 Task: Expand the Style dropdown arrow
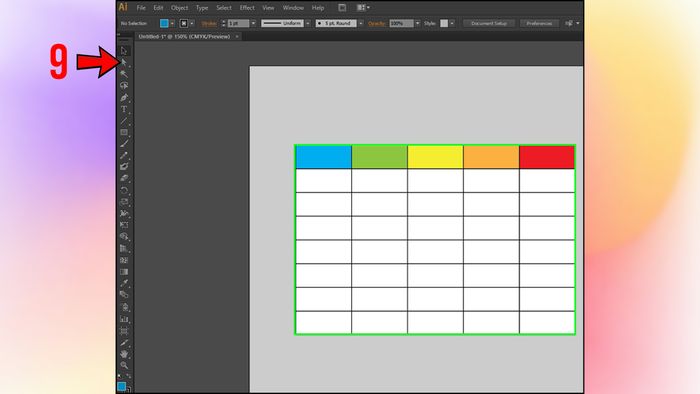point(452,23)
